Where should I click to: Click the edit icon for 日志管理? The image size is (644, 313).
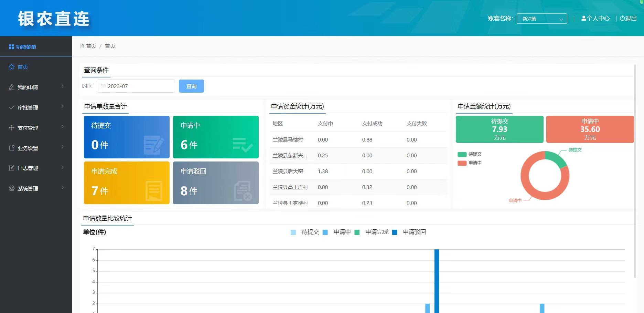[11, 168]
